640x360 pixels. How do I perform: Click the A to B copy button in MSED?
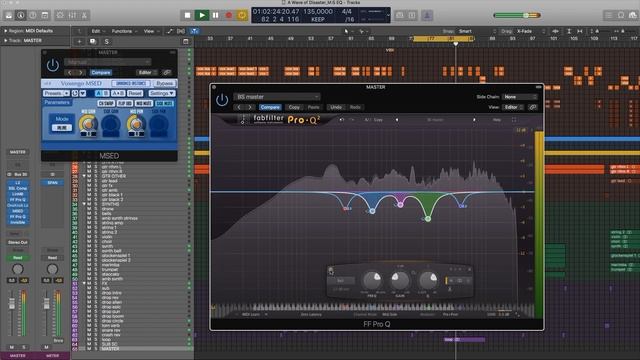[x=118, y=93]
